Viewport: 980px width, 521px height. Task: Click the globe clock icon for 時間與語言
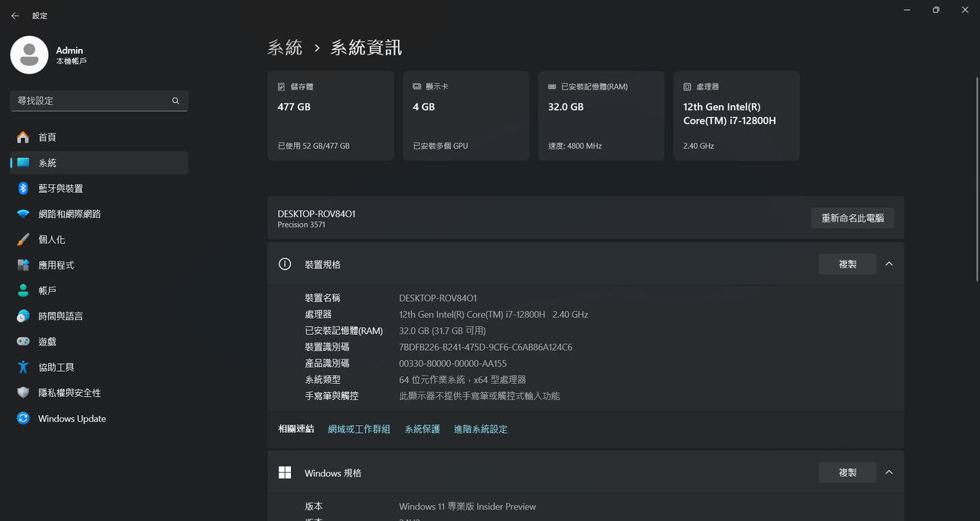(23, 316)
